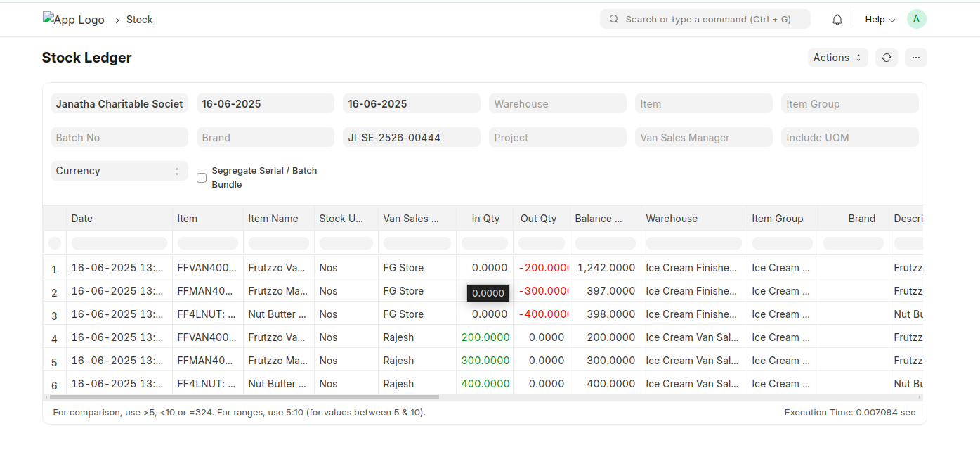This screenshot has width=980, height=452.
Task: Click the Warehouse filter field
Action: (x=557, y=104)
